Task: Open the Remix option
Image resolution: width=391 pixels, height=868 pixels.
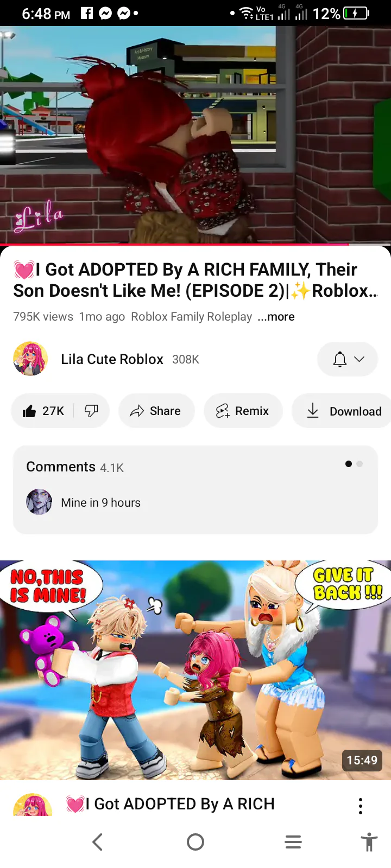Action: click(x=243, y=411)
